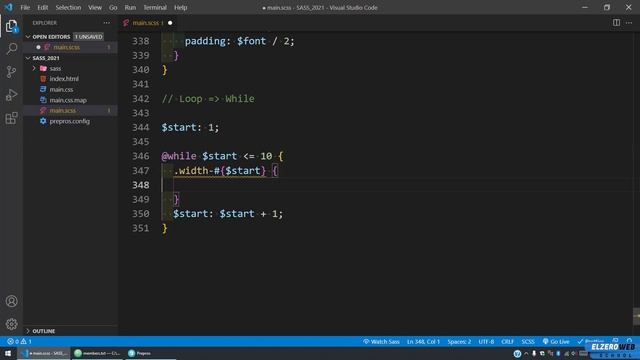Click the VS Code logo icon

[9, 7]
